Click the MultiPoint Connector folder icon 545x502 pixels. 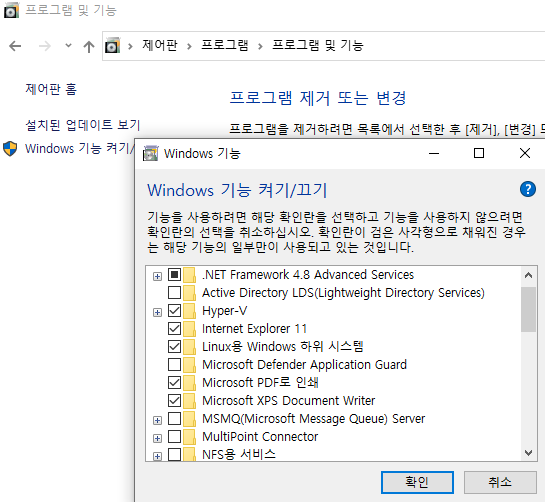(189, 437)
